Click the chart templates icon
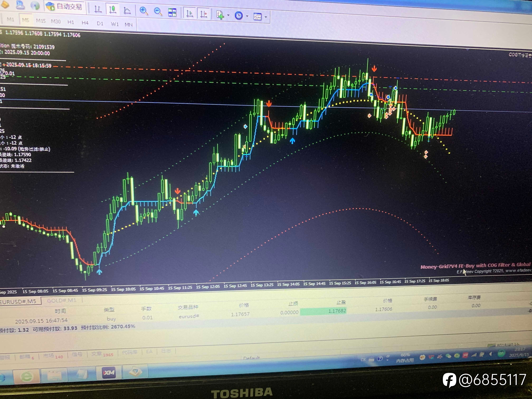 click(x=257, y=17)
